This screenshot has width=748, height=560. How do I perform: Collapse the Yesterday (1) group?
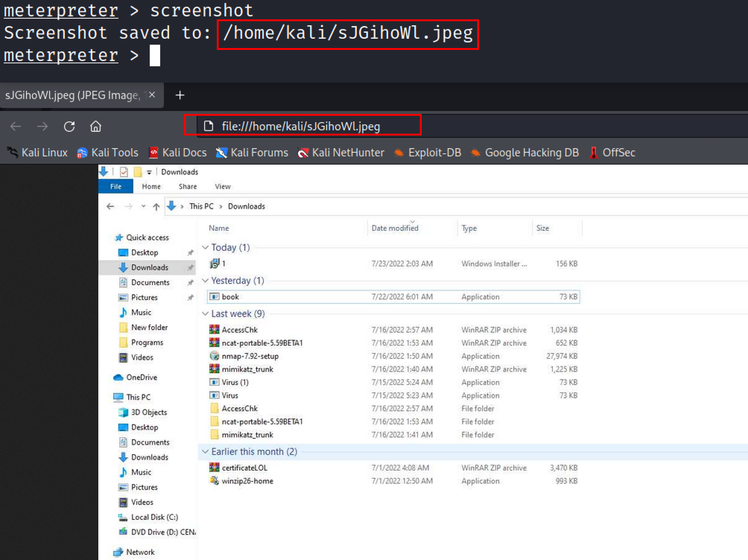click(x=205, y=281)
